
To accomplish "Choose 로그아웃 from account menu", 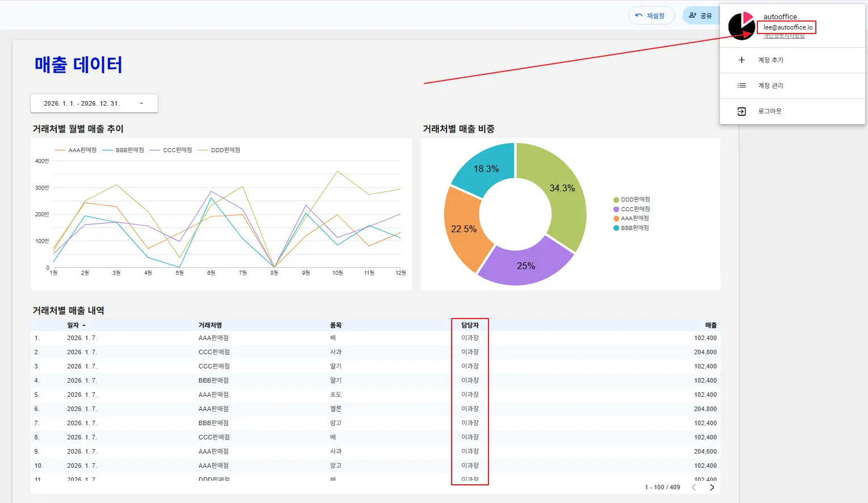I will click(792, 111).
